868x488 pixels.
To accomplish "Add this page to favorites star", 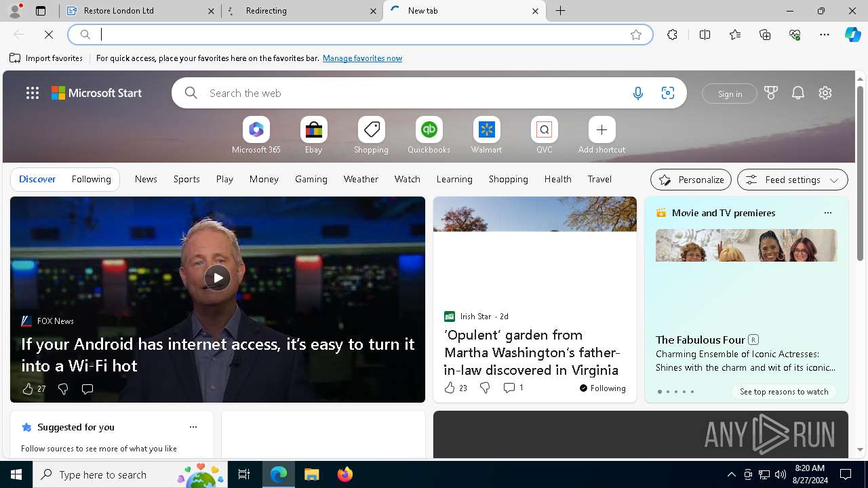I will [x=636, y=35].
